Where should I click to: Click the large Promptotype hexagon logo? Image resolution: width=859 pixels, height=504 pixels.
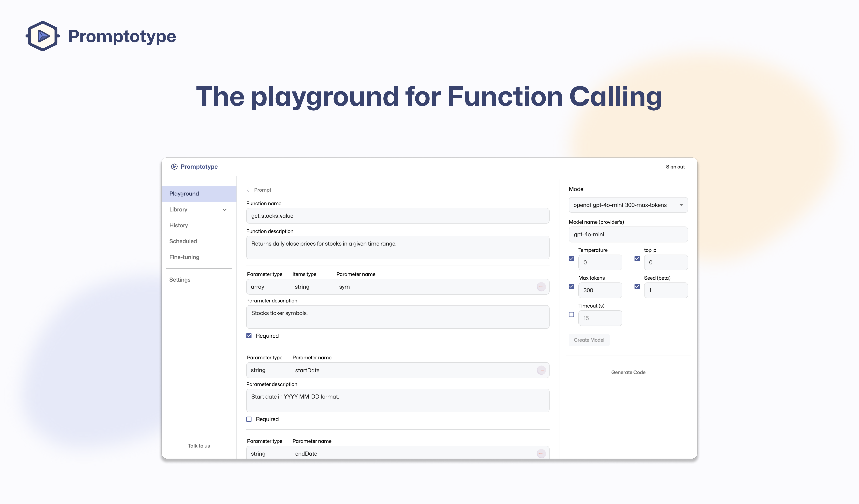click(x=43, y=36)
